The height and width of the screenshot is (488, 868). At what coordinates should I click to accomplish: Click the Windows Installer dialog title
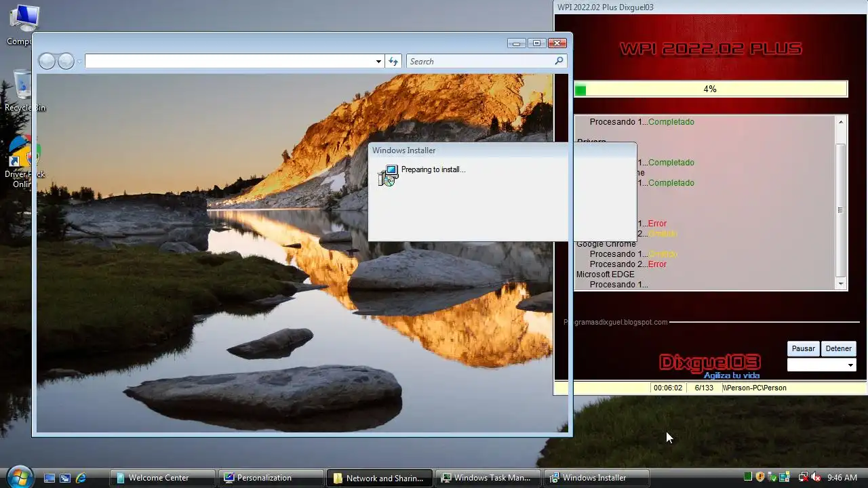point(403,150)
